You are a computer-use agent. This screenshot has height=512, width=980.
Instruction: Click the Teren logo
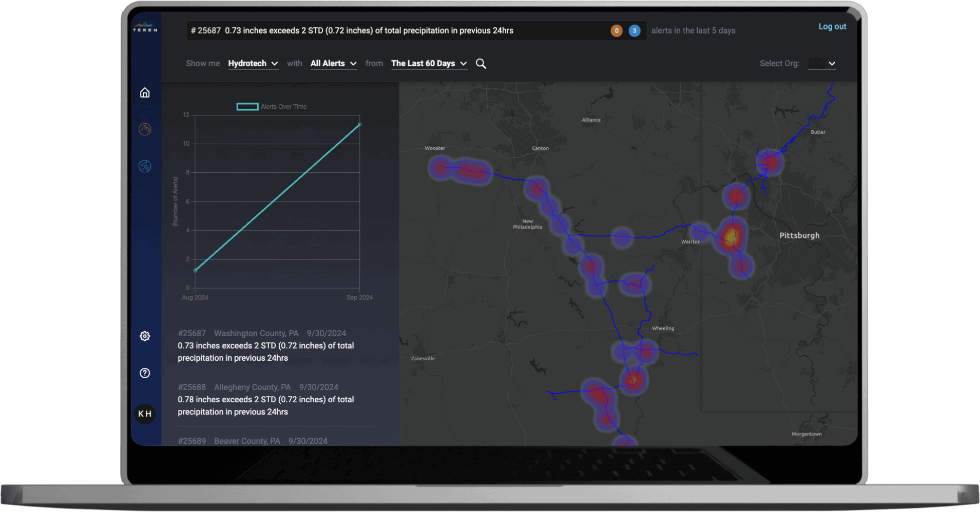tap(145, 27)
